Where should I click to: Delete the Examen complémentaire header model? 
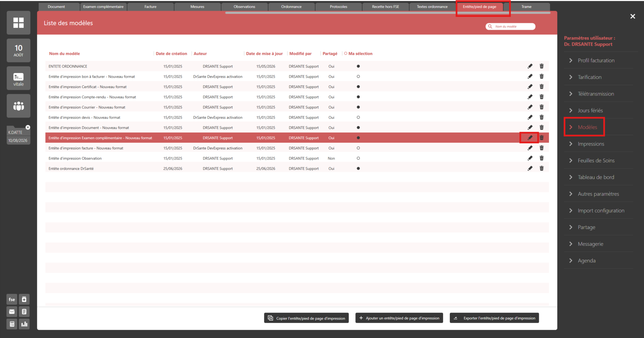click(x=542, y=138)
